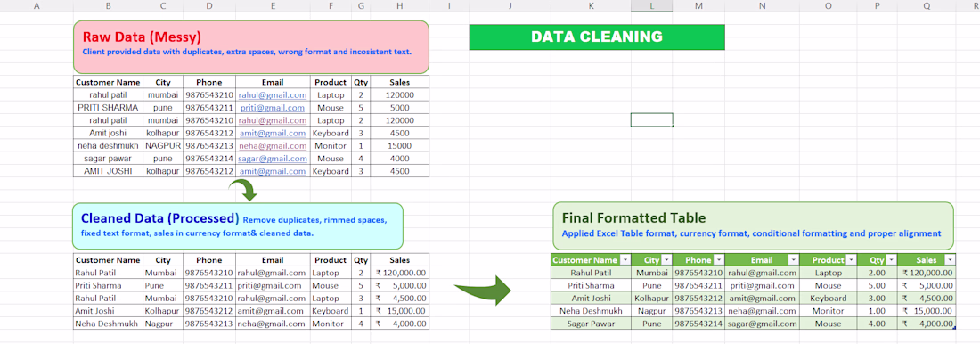The width and height of the screenshot is (980, 344).
Task: Select the '15000' sales cell in raw data
Action: [399, 146]
